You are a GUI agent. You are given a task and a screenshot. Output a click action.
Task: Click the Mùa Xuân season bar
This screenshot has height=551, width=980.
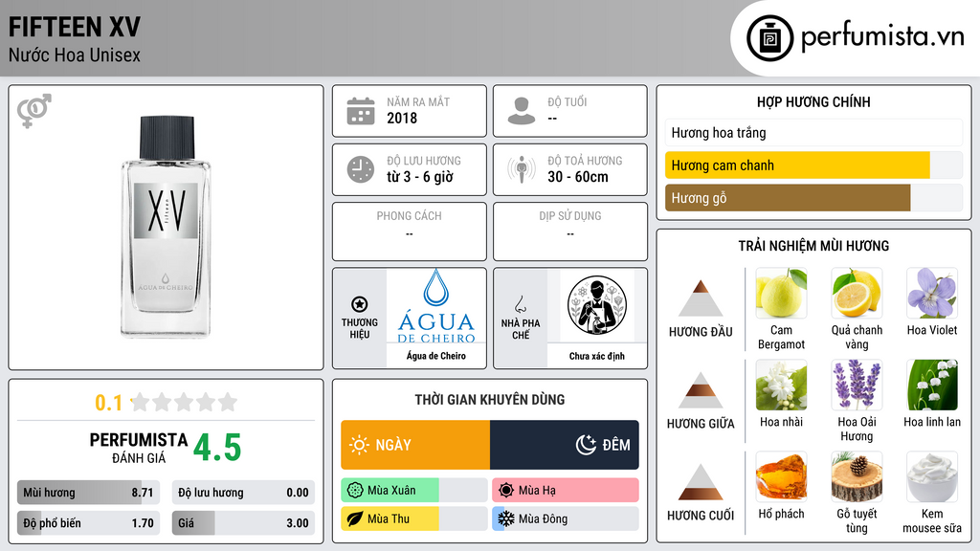pos(414,491)
